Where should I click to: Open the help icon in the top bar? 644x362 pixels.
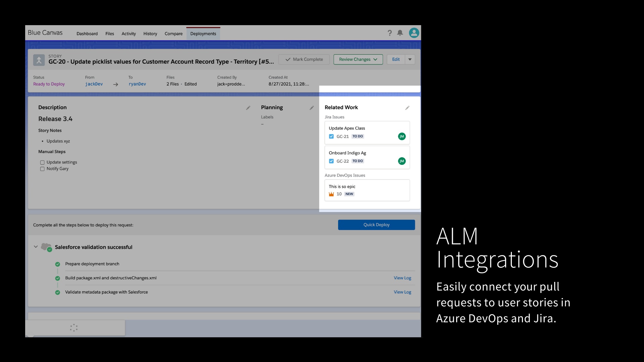(x=389, y=33)
